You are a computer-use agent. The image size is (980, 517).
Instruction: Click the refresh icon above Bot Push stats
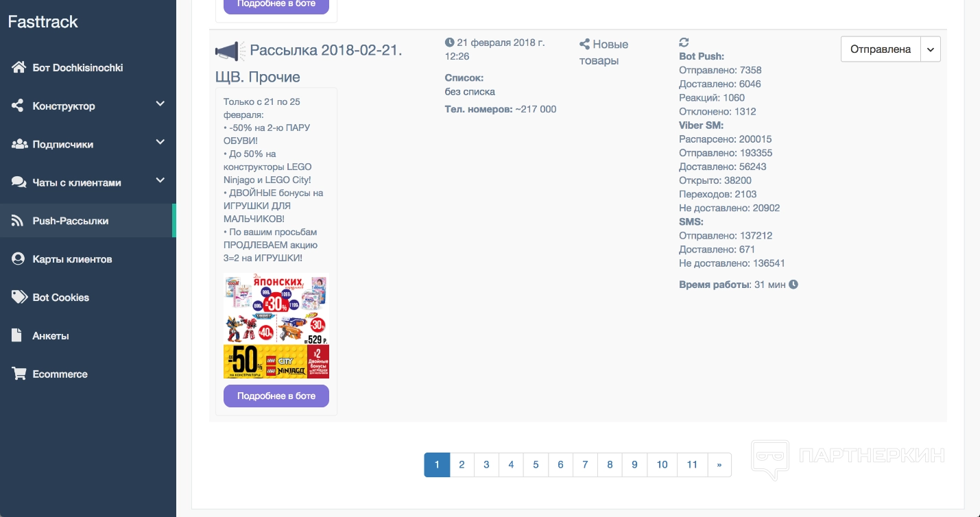[684, 43]
